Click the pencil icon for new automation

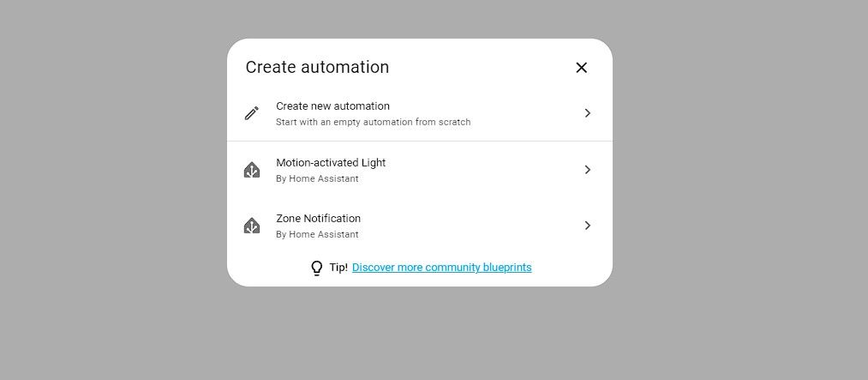[251, 113]
